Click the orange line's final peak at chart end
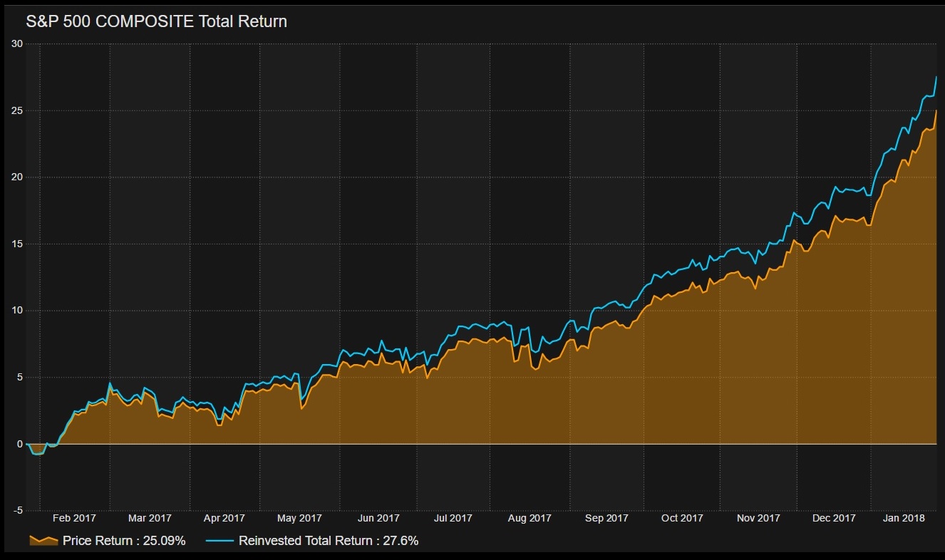This screenshot has width=945, height=560. (936, 110)
